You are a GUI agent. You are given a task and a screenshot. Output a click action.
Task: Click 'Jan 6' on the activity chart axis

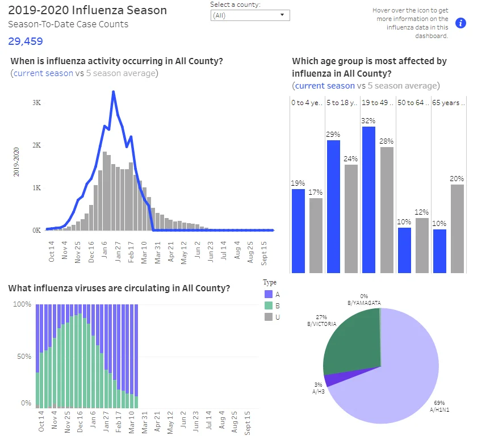click(x=104, y=250)
